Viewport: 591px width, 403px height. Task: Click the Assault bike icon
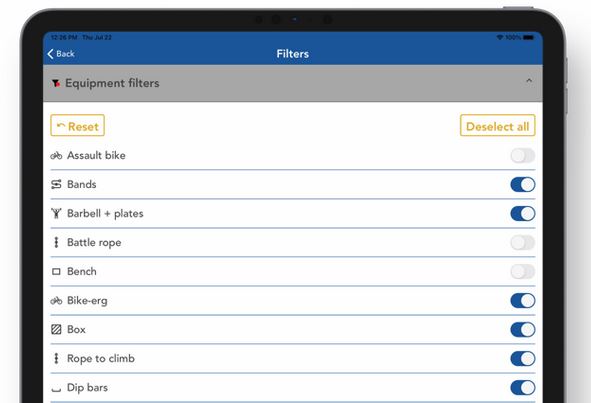click(x=56, y=155)
